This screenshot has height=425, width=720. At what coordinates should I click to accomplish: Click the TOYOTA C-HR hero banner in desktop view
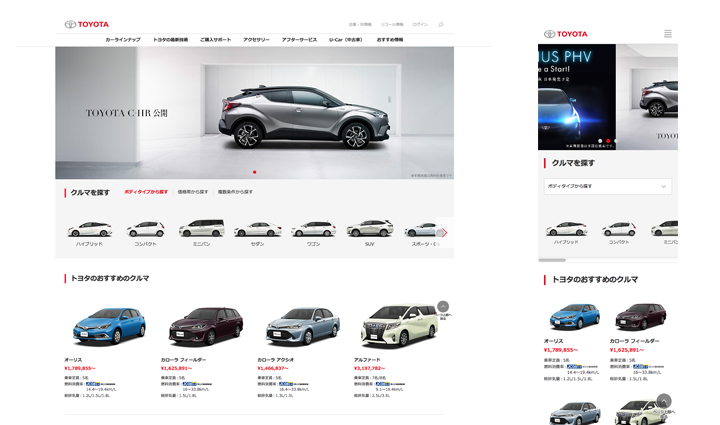[254, 113]
